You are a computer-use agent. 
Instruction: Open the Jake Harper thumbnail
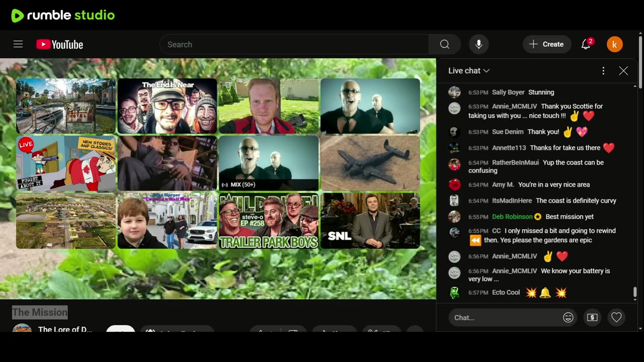pyautogui.click(x=168, y=221)
